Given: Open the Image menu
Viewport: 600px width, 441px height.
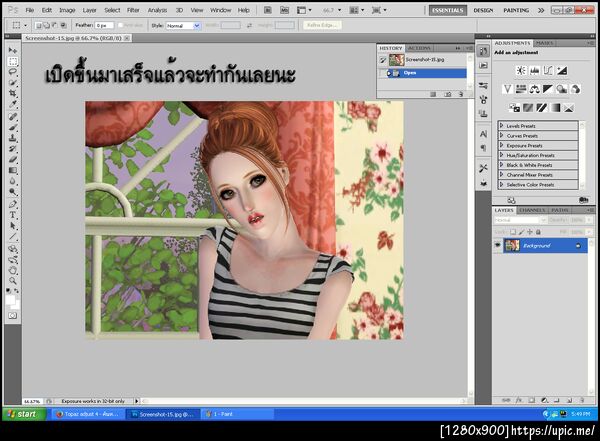Looking at the screenshot, I should pyautogui.click(x=67, y=10).
